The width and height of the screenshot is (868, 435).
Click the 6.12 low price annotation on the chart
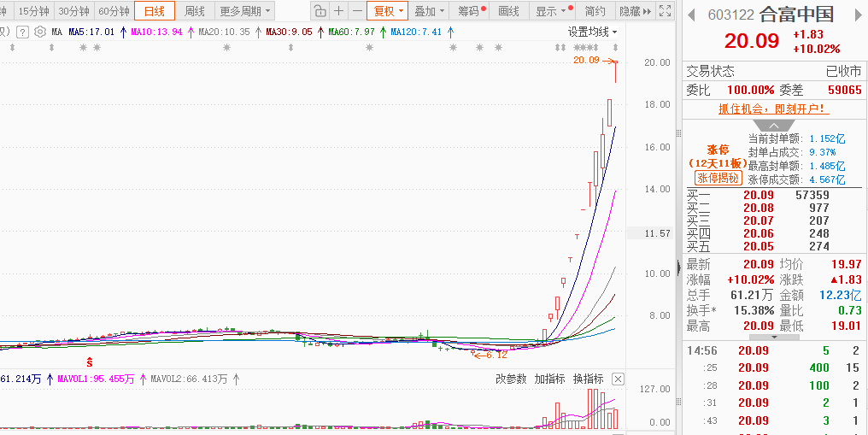coord(495,355)
